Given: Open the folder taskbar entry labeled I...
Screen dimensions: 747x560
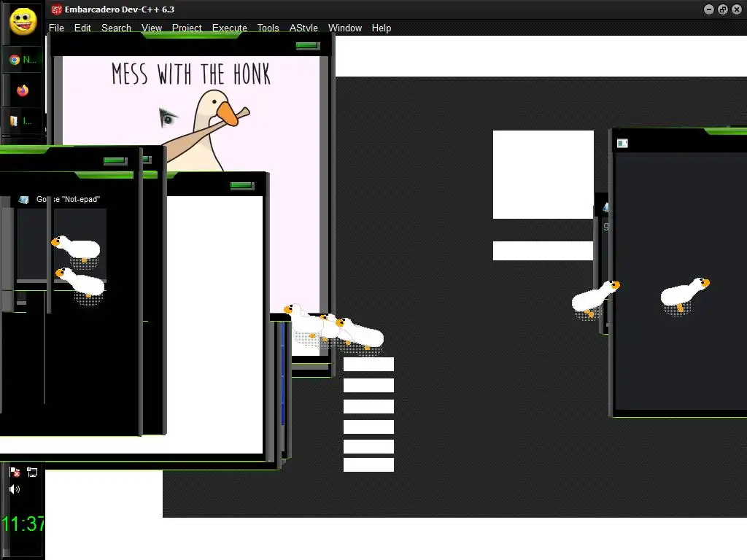Looking at the screenshot, I should (22, 121).
